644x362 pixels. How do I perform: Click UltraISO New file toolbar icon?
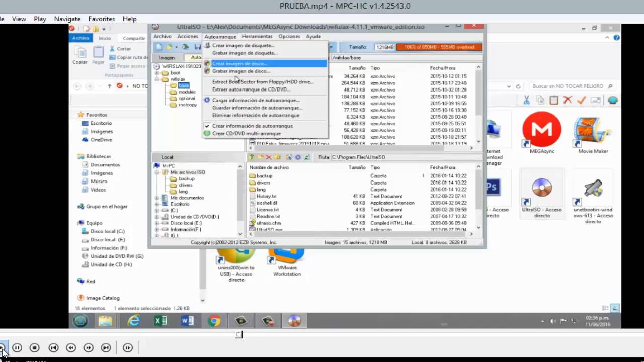(159, 47)
